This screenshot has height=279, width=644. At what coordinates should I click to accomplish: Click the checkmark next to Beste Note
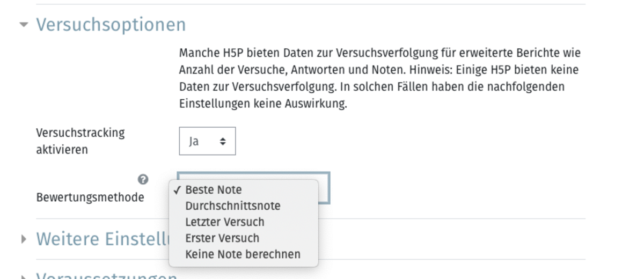177,190
